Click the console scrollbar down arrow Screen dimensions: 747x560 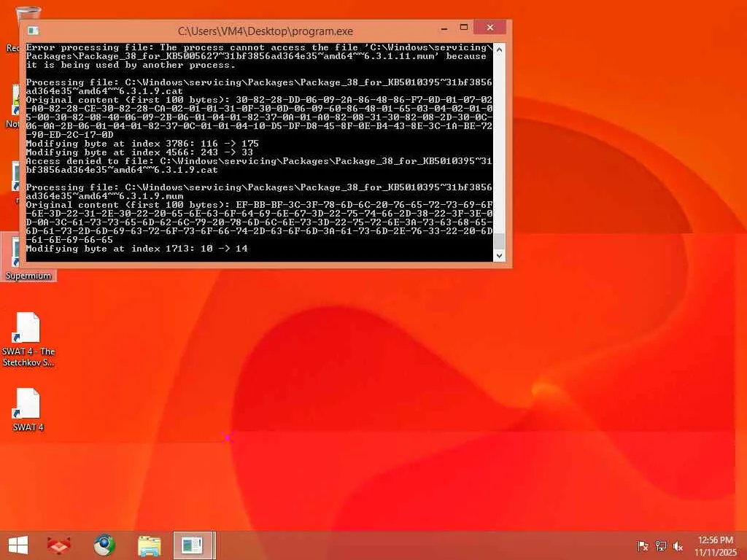499,256
